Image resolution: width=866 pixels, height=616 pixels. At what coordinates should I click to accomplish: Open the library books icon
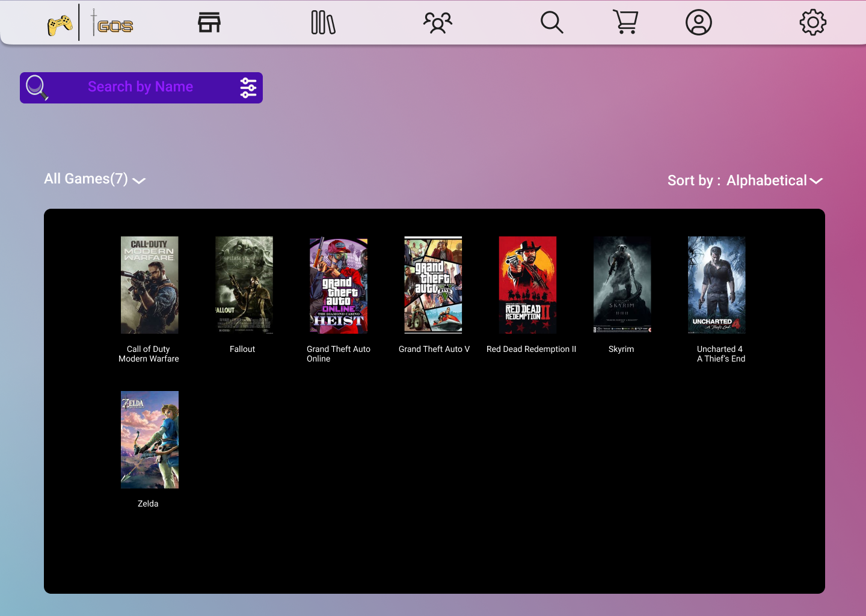click(324, 22)
